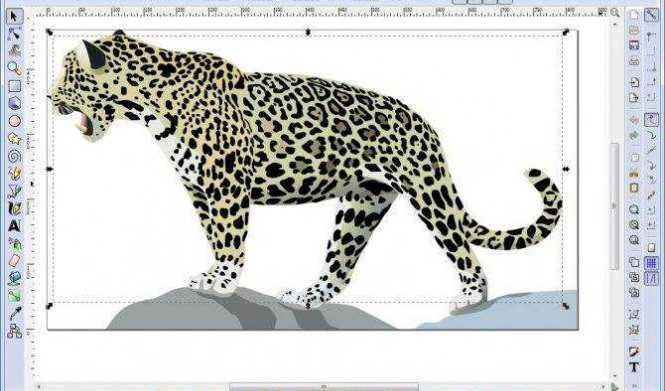This screenshot has height=391, width=665.
Task: Click the horizontal scrollbar thumb
Action: (324, 387)
